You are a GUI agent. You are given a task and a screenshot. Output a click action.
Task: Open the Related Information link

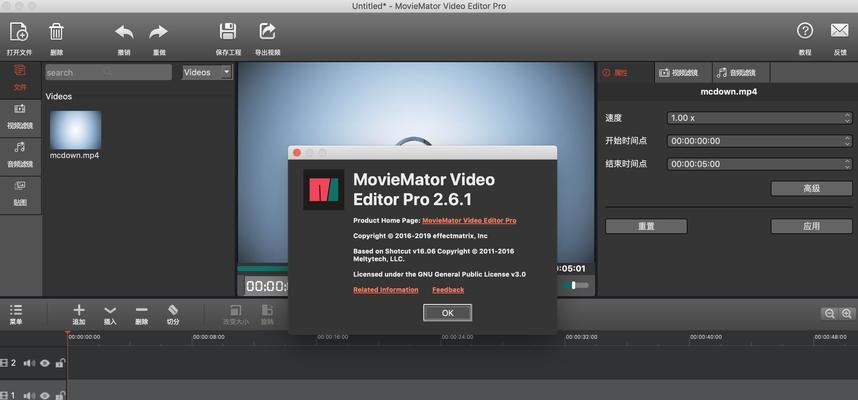[386, 290]
